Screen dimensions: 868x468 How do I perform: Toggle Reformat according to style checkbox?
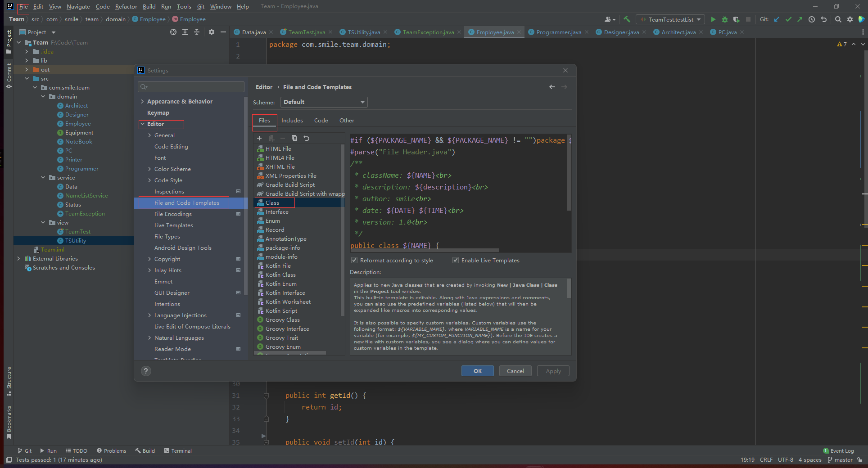pyautogui.click(x=354, y=260)
